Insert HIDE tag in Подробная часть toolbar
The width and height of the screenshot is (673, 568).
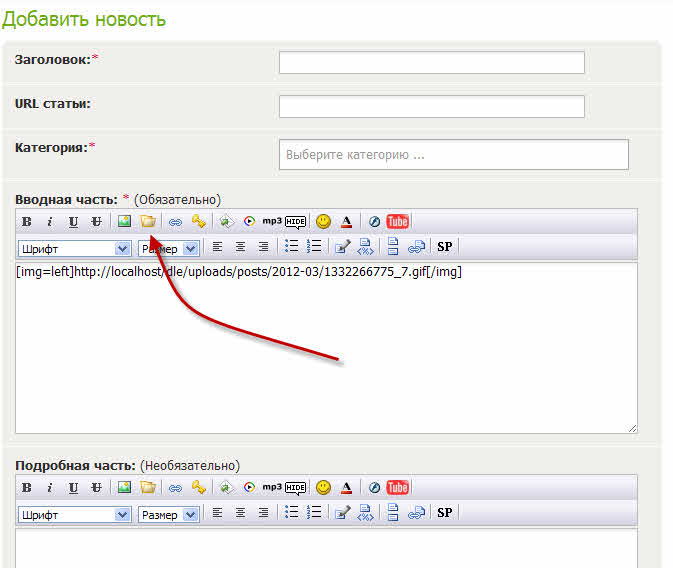point(296,488)
